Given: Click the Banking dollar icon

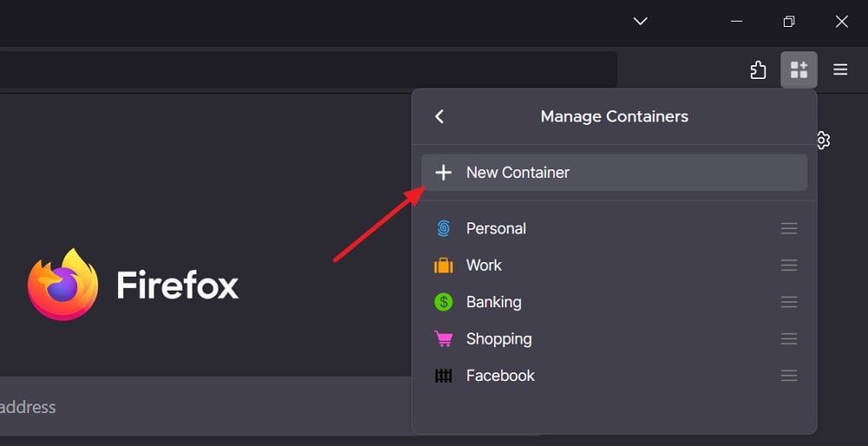Looking at the screenshot, I should point(444,302).
